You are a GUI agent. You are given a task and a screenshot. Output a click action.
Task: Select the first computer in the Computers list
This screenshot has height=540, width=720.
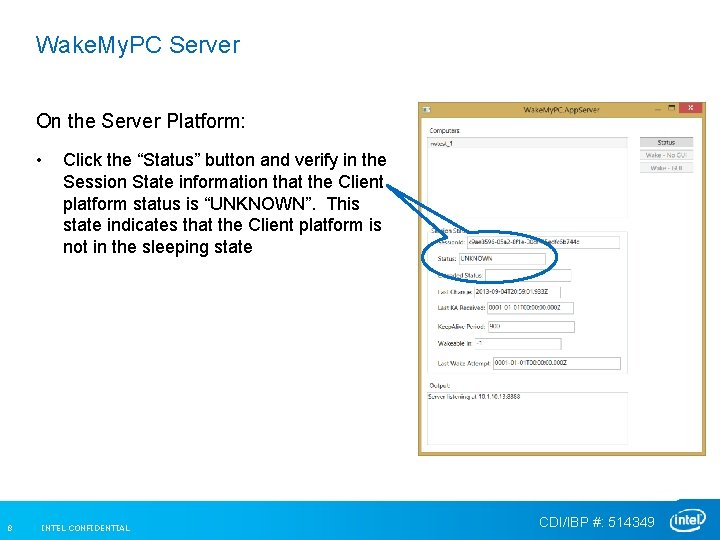click(x=527, y=143)
